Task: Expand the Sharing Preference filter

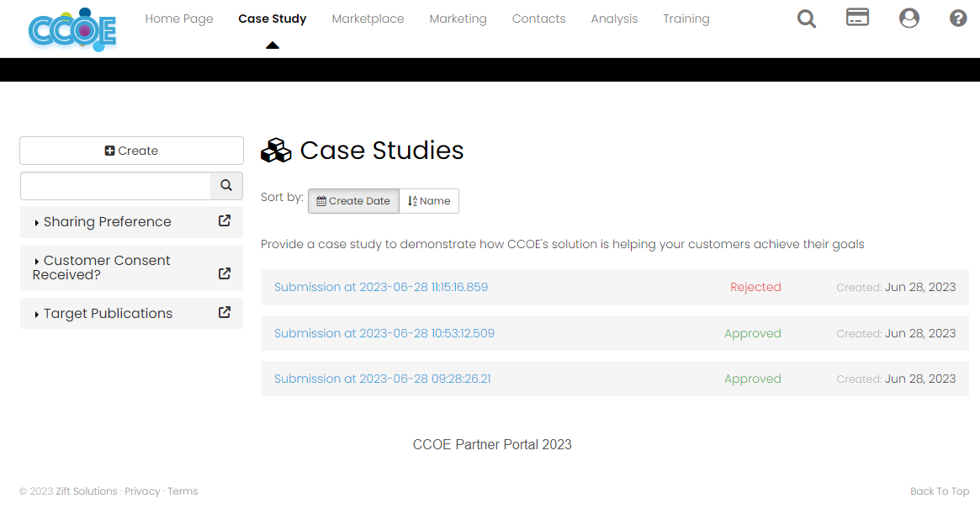Action: pos(107,222)
